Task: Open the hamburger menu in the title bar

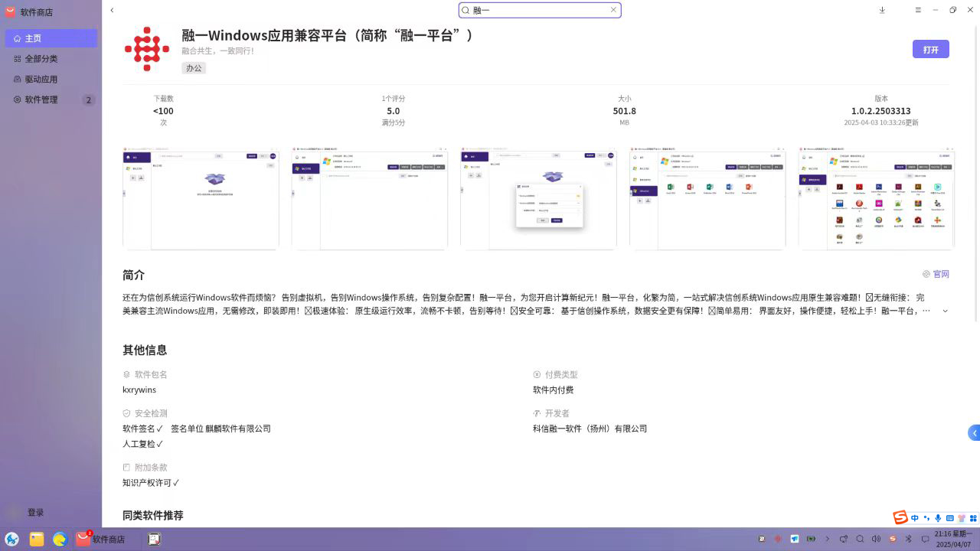Action: coord(918,10)
